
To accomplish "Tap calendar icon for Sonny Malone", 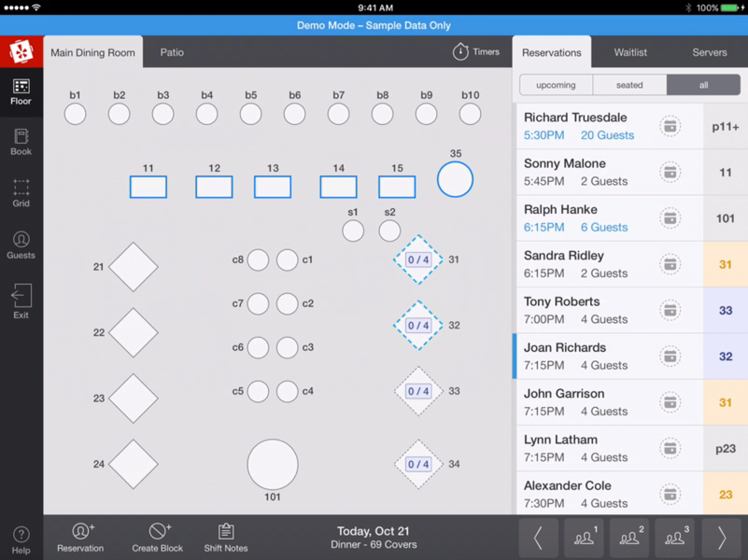I will click(x=670, y=172).
